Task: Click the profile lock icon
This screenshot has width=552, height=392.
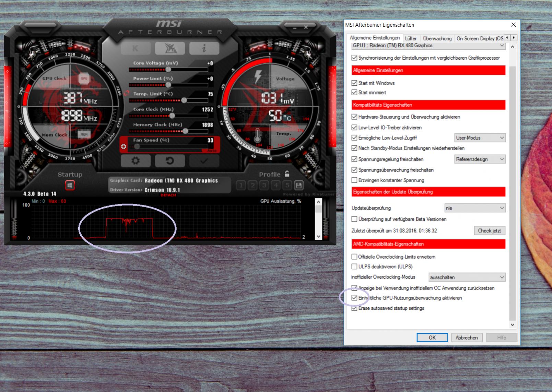Action: pyautogui.click(x=287, y=174)
